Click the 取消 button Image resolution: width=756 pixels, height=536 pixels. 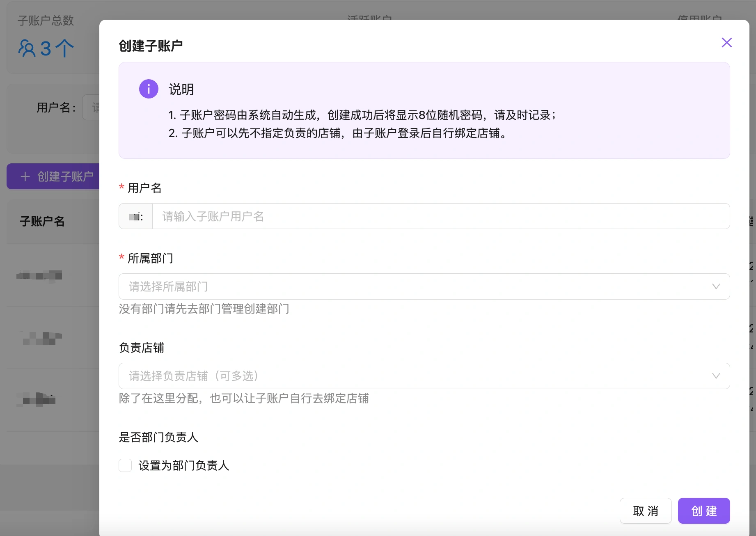point(646,511)
